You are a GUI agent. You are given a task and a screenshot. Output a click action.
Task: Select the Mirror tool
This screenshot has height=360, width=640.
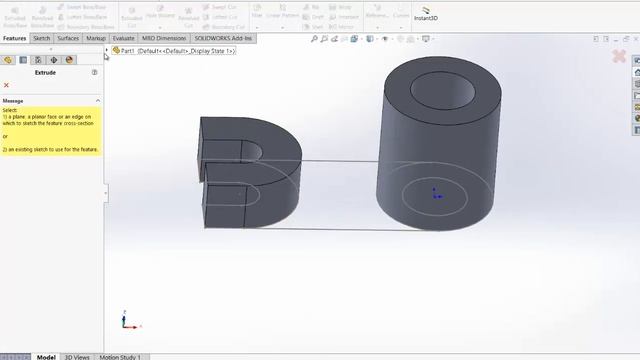pyautogui.click(x=341, y=27)
